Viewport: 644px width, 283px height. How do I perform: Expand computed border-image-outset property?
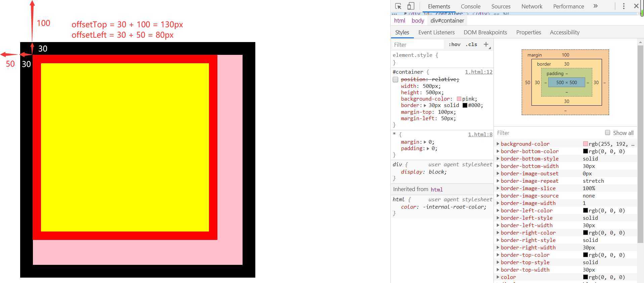pos(498,173)
